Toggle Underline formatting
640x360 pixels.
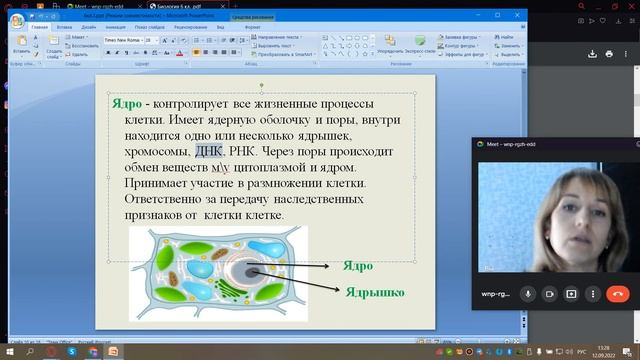point(127,53)
